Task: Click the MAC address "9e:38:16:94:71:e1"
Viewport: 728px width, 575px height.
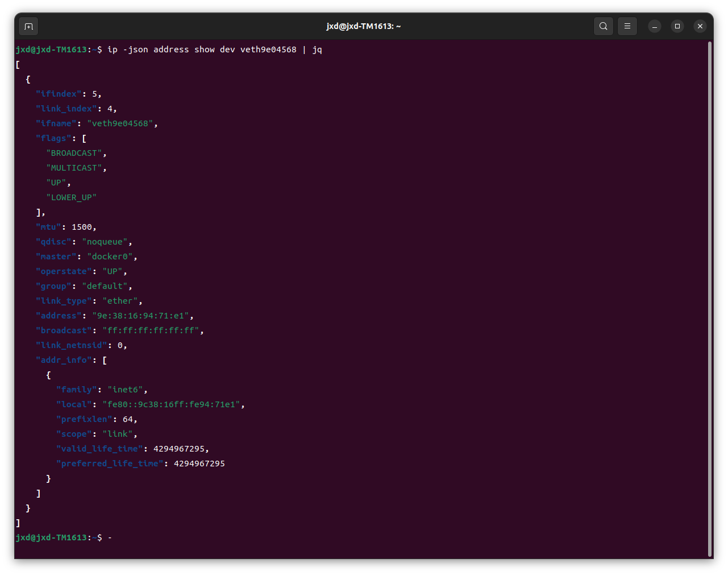Action: coord(140,316)
